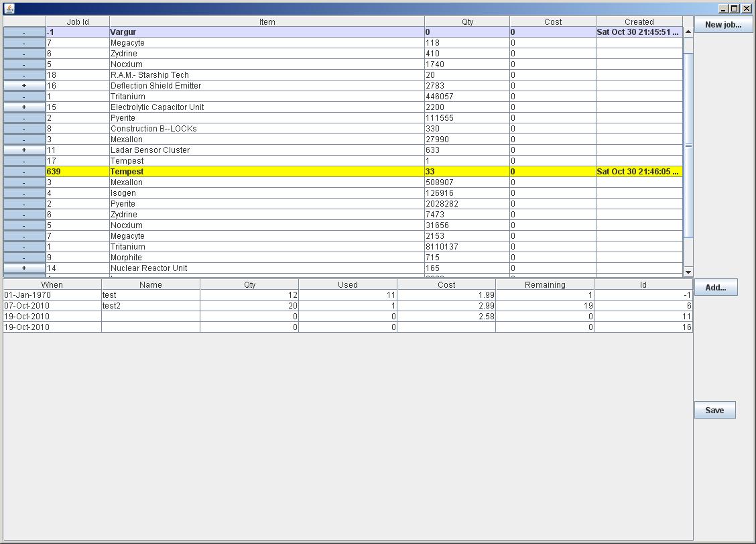Click the Used column header
The width and height of the screenshot is (756, 544).
[x=348, y=284]
